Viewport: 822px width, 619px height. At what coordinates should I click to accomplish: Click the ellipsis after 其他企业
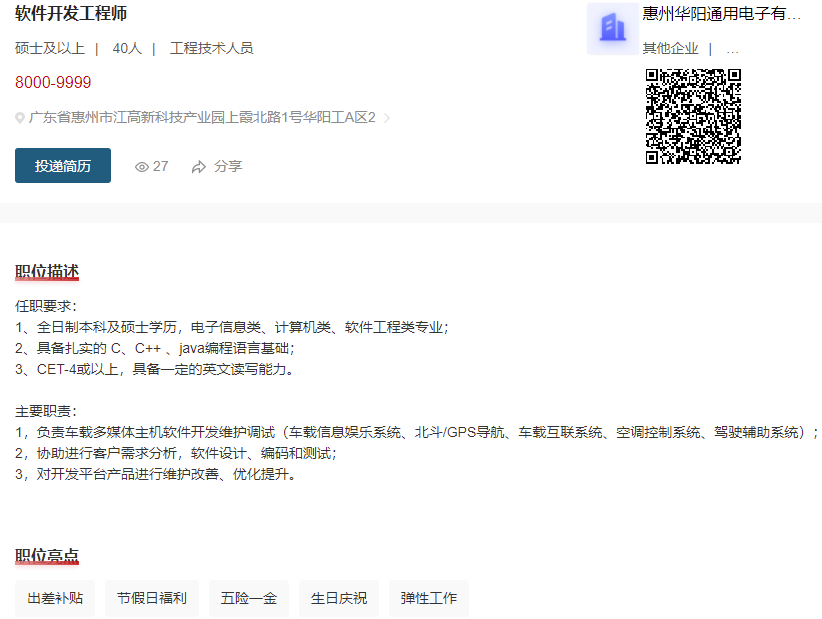coord(732,51)
